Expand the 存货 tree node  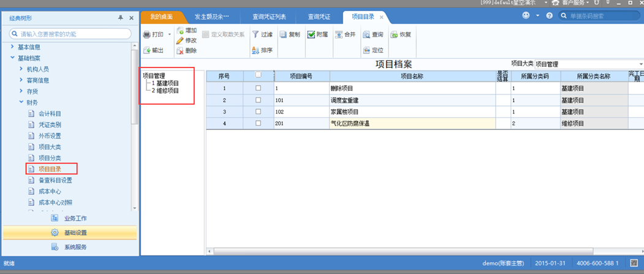[21, 91]
